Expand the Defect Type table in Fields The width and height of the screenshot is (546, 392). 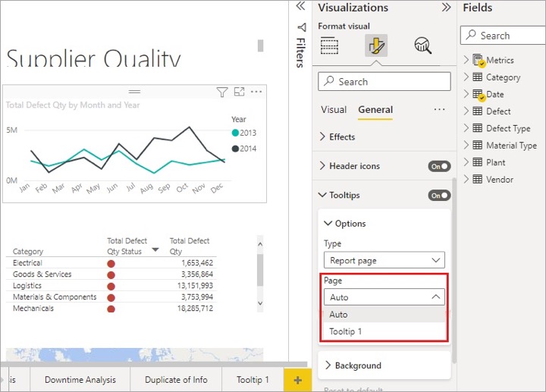466,128
